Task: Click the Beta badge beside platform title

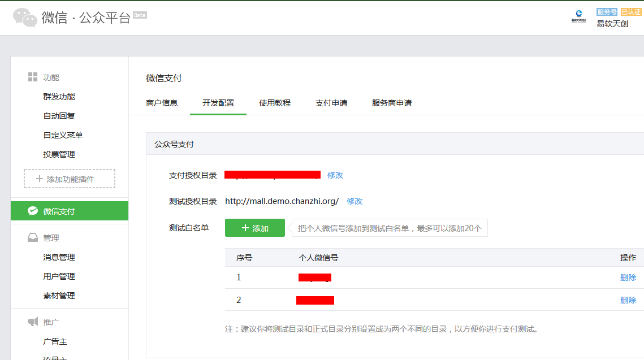Action: click(140, 15)
